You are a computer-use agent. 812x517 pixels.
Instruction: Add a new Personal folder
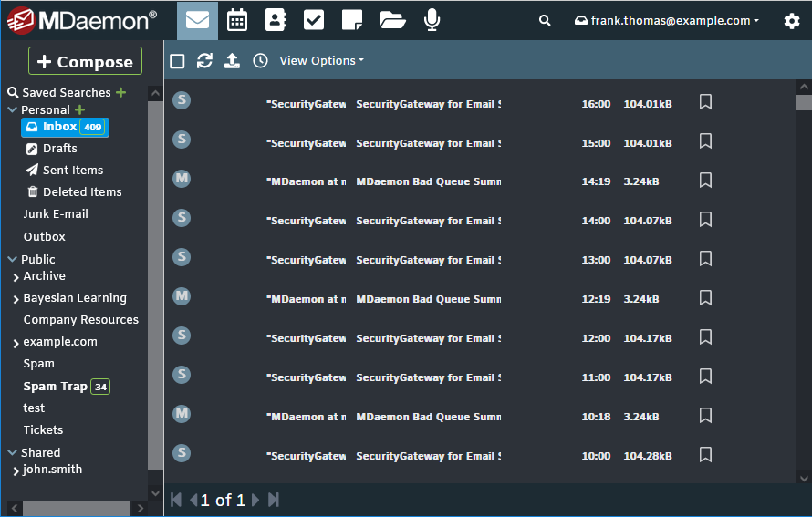click(x=79, y=109)
